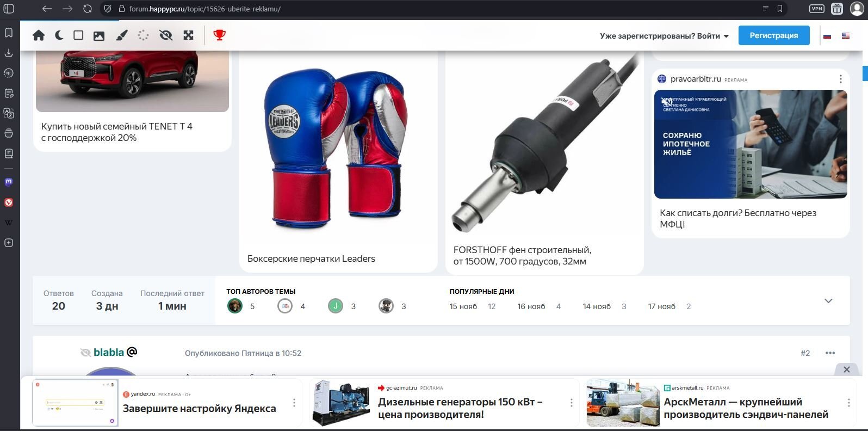Toggle the crossed-out eye visibility icon
868x431 pixels.
[x=165, y=35]
